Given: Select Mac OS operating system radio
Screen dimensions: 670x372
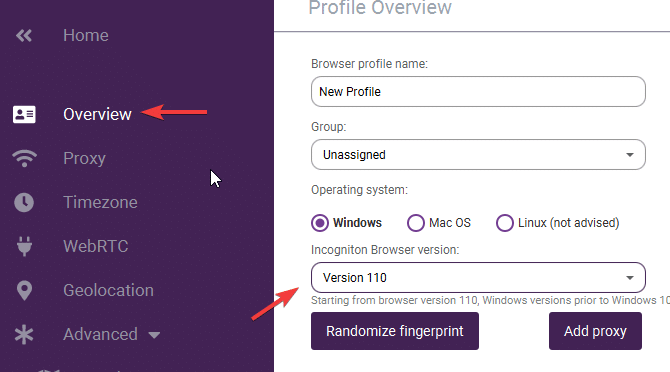Looking at the screenshot, I should (416, 223).
